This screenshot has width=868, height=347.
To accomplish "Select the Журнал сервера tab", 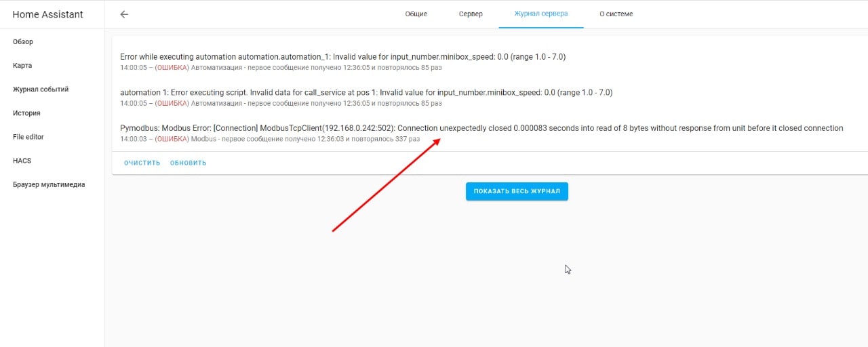I will click(541, 14).
